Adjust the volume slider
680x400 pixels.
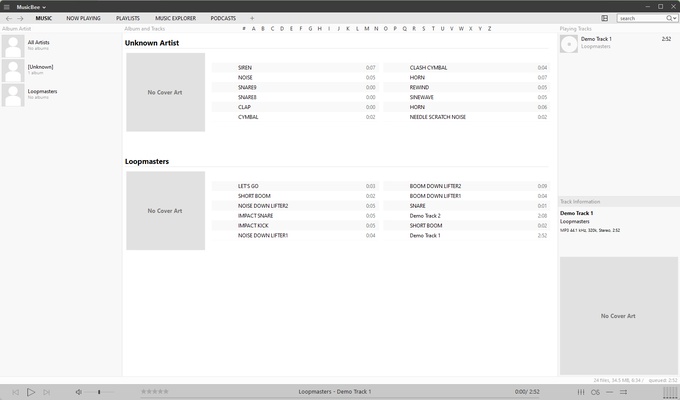[99, 392]
